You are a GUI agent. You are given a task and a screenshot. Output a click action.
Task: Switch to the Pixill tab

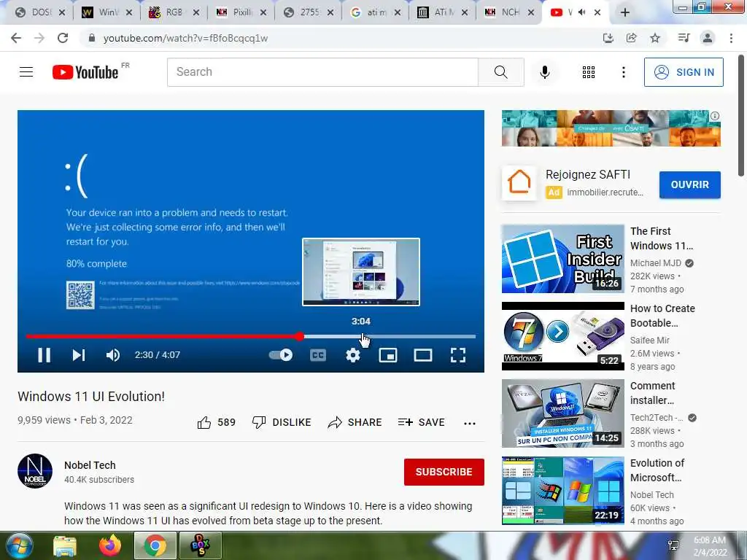click(x=241, y=13)
